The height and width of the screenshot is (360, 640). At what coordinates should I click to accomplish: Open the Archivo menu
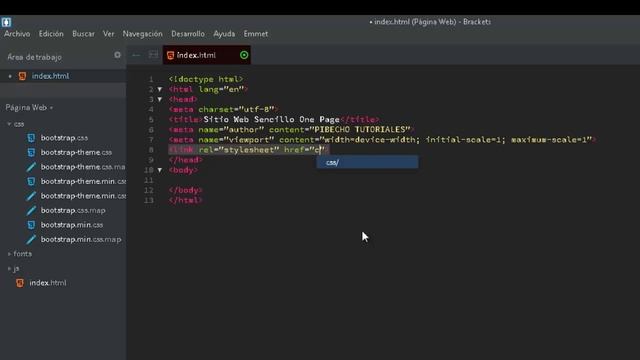point(17,34)
